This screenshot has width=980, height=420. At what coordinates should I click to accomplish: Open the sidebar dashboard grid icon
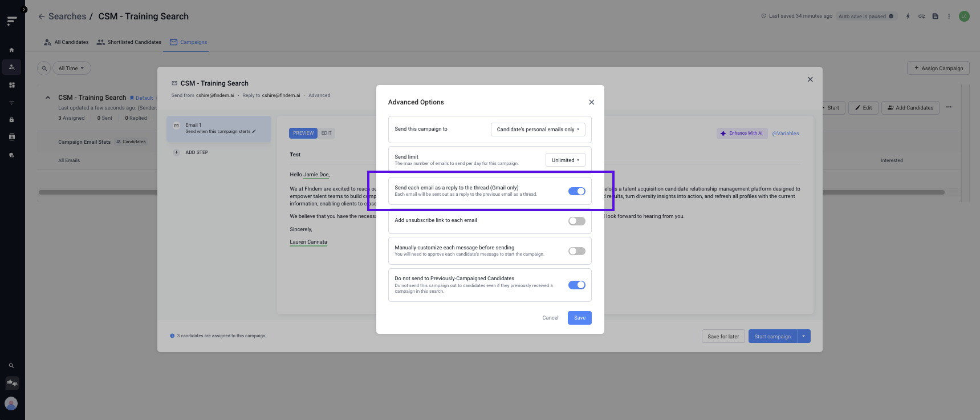11,85
